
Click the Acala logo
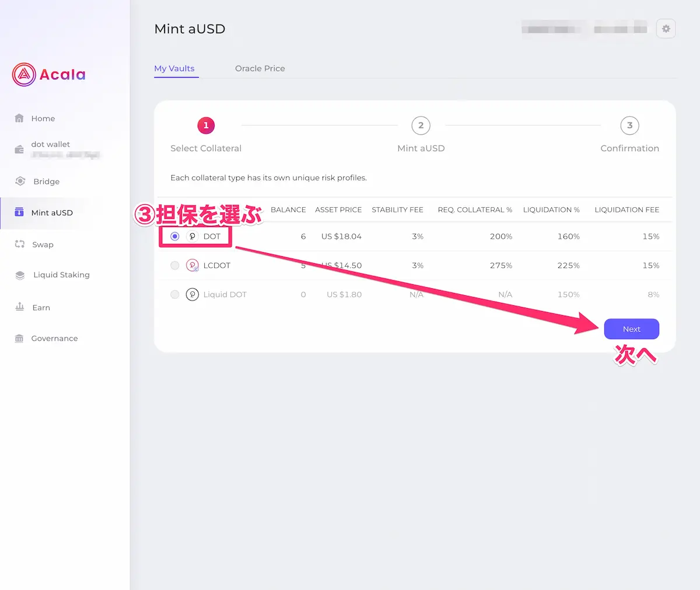[x=49, y=75]
